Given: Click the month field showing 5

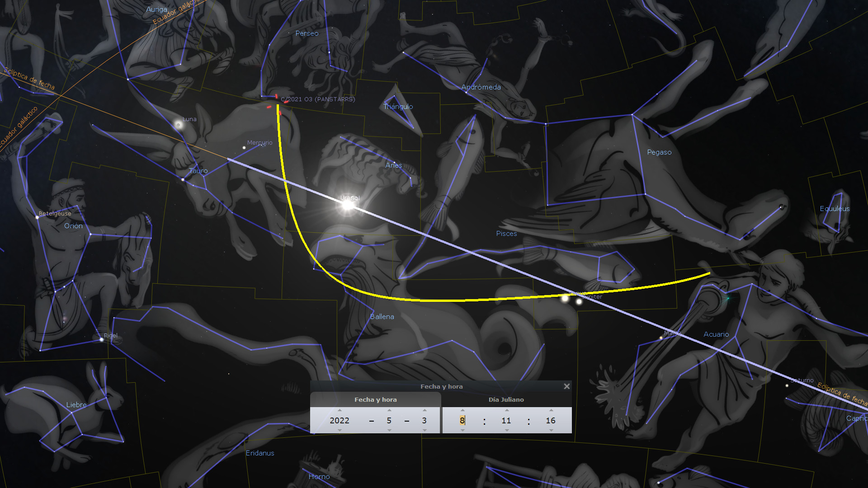Looking at the screenshot, I should [389, 421].
